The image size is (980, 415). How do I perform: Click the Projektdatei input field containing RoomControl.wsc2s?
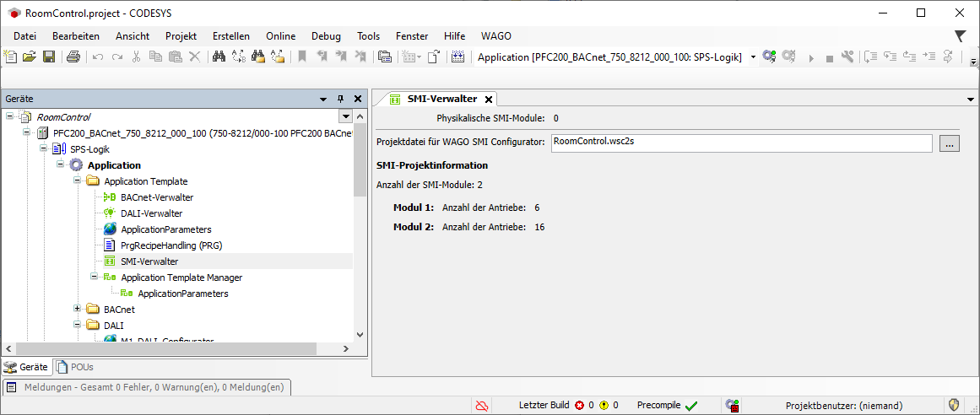click(x=742, y=143)
